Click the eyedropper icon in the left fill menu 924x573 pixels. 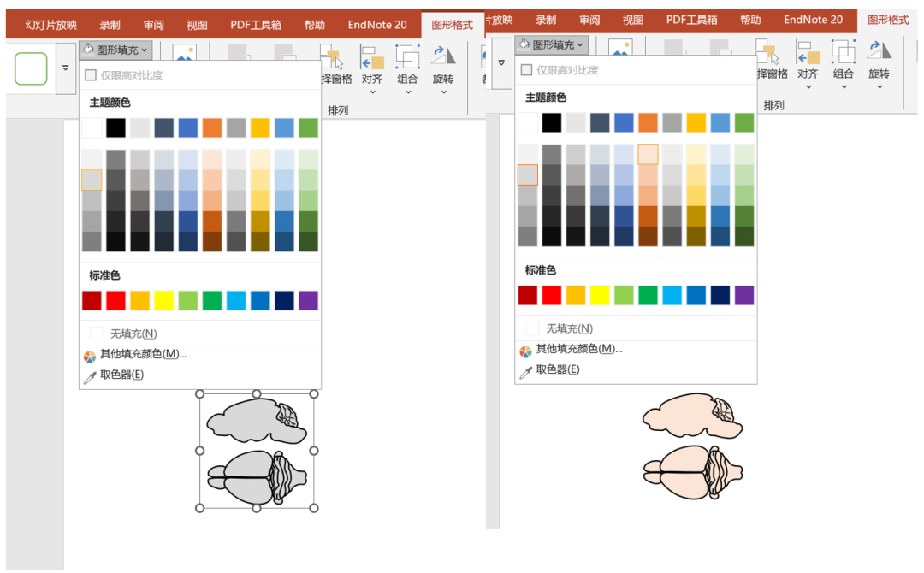pyautogui.click(x=90, y=375)
